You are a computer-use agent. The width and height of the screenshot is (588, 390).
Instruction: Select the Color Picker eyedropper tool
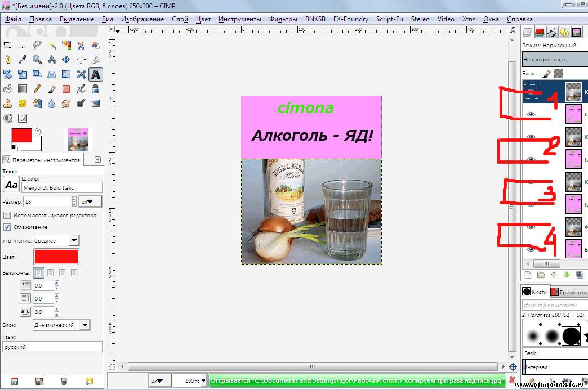click(x=23, y=60)
